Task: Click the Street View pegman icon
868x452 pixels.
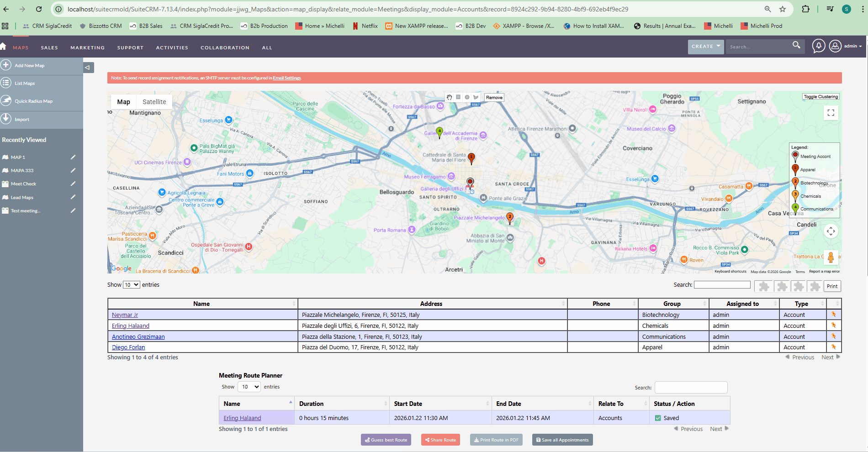Action: pyautogui.click(x=831, y=258)
